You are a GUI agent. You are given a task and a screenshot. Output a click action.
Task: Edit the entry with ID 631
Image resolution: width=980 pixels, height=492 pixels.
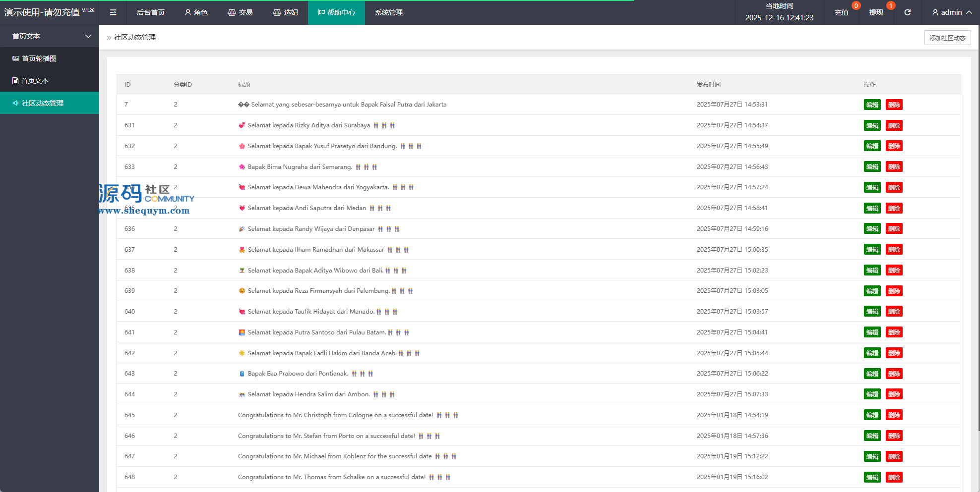[x=872, y=126]
